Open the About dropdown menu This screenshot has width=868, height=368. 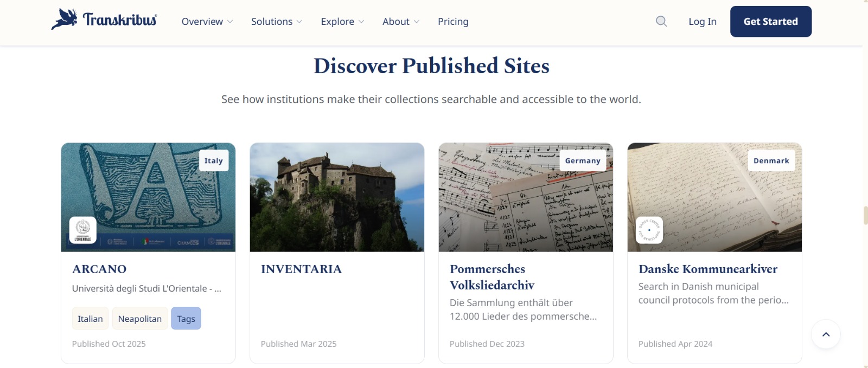[x=401, y=22]
